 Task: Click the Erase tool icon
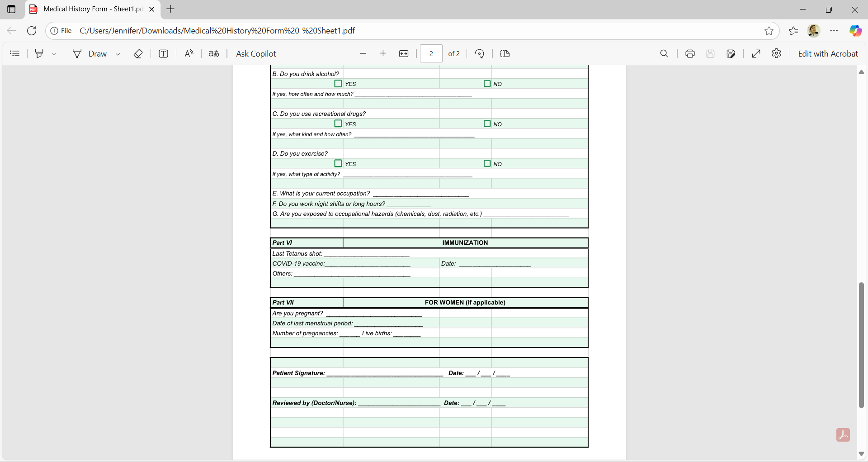(138, 54)
